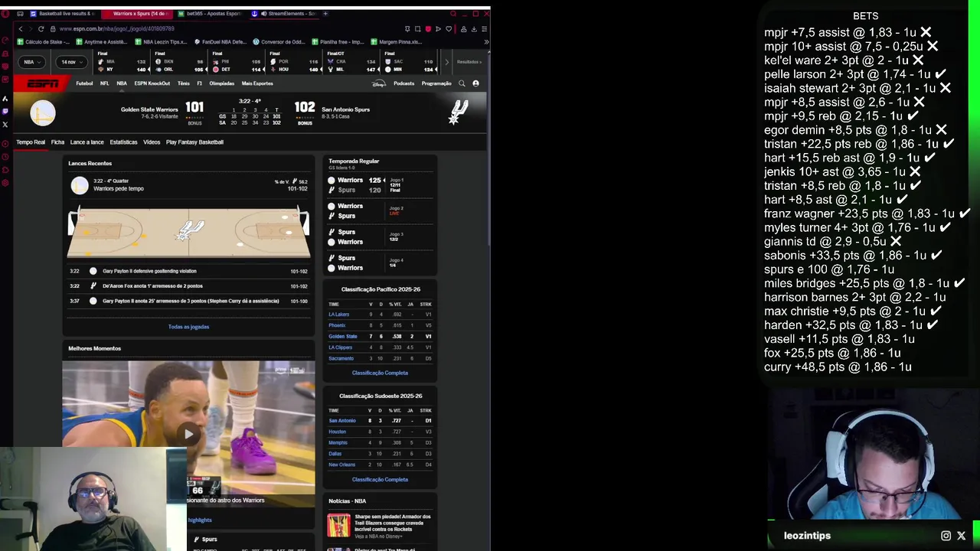Open POR vs HOU final score card

coord(293,62)
